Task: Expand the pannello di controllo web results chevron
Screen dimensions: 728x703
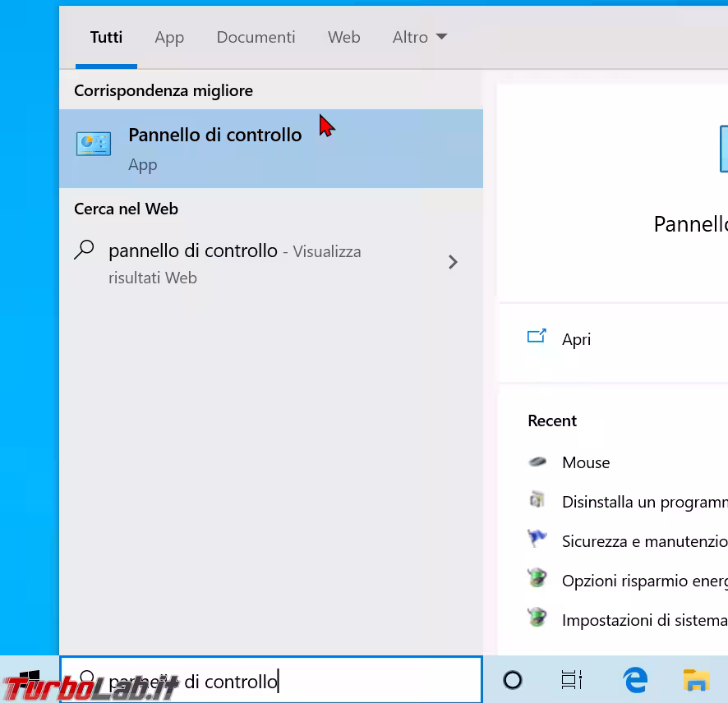Action: [x=453, y=262]
